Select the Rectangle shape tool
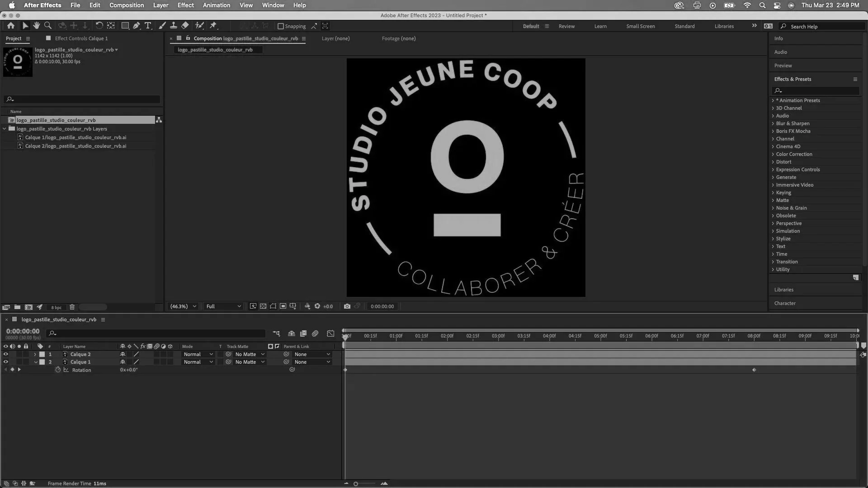Image resolution: width=868 pixels, height=488 pixels. tap(125, 26)
